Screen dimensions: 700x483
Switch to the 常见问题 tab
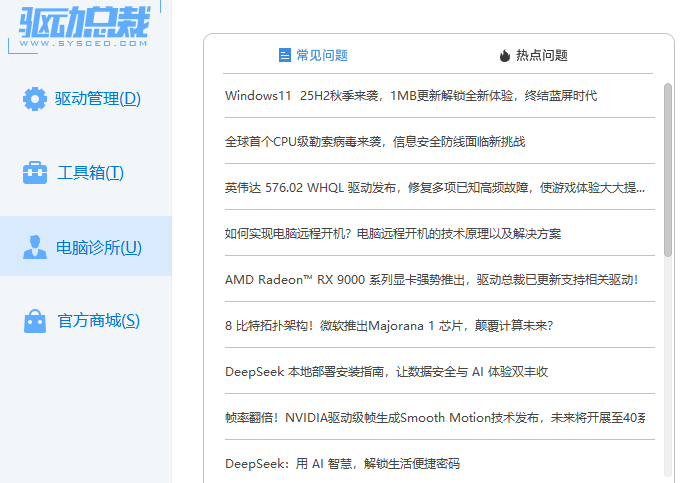pyautogui.click(x=321, y=56)
